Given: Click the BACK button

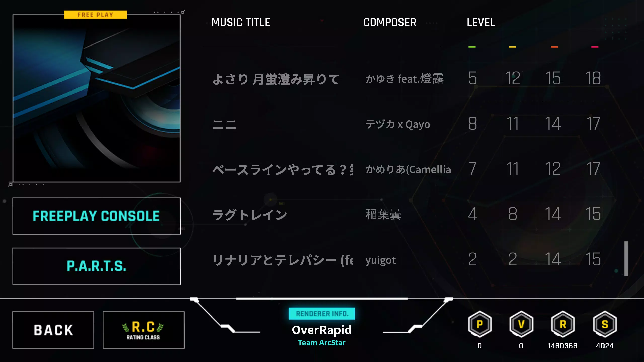Looking at the screenshot, I should (53, 329).
